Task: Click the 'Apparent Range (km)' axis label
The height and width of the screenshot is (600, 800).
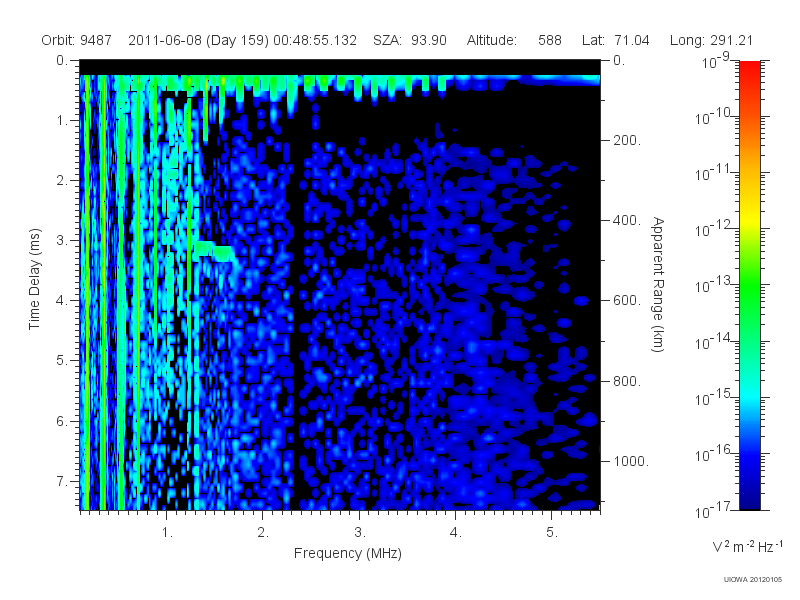Action: point(658,285)
